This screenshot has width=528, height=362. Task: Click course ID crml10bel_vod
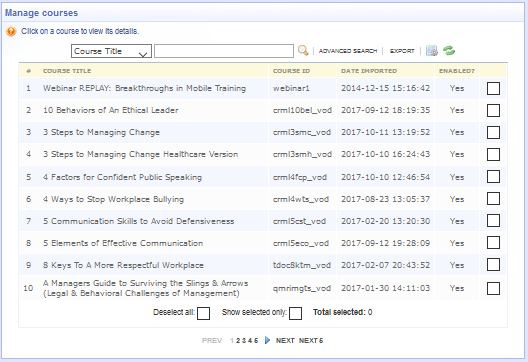pyautogui.click(x=302, y=110)
